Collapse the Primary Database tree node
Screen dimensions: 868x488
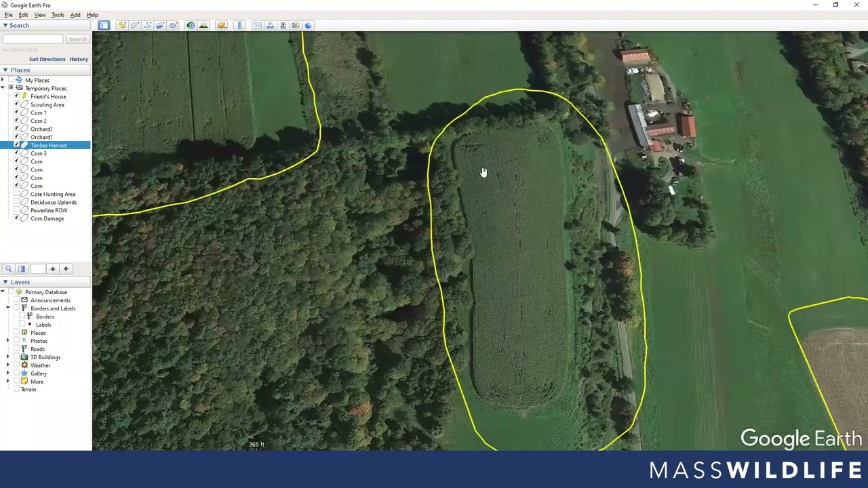tap(3, 292)
